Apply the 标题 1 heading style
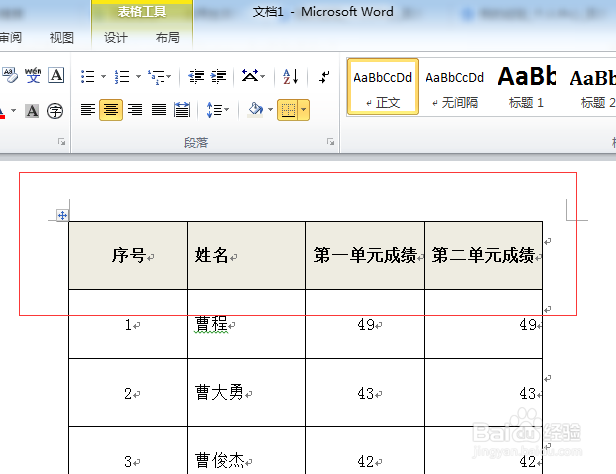The image size is (616, 474). 526,87
